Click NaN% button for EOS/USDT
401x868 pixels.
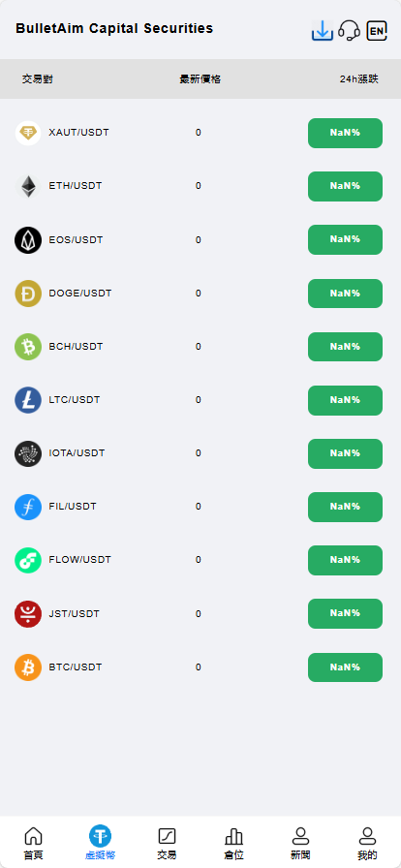345,239
